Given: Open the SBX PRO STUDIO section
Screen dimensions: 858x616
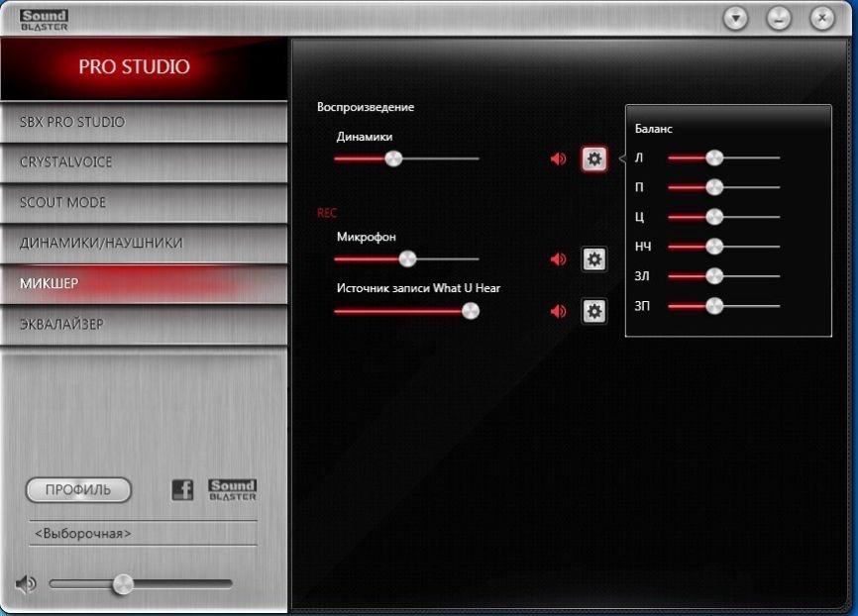Looking at the screenshot, I should 144,122.
